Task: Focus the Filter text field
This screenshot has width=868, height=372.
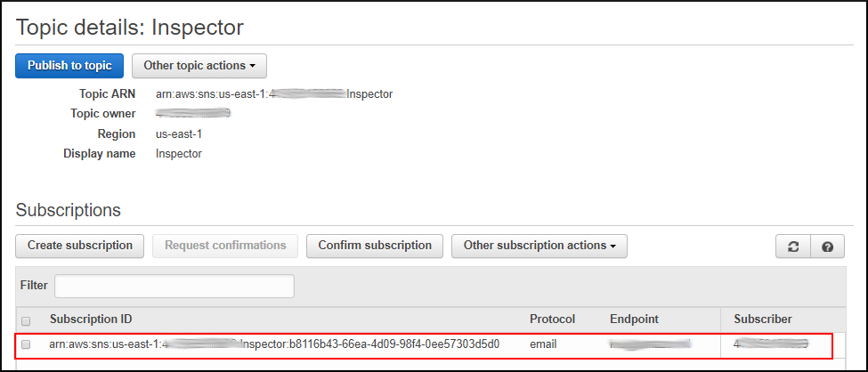Action: tap(174, 287)
